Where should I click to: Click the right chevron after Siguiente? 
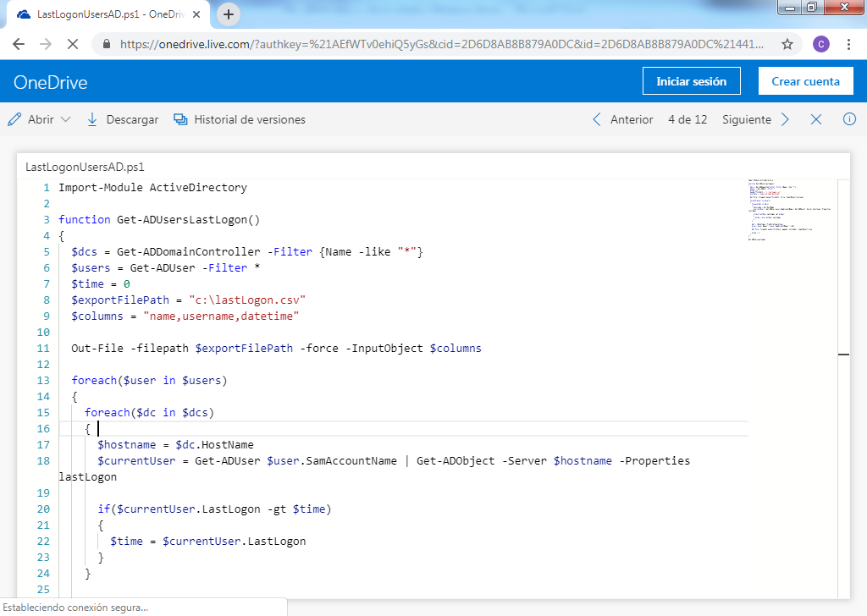coord(785,119)
